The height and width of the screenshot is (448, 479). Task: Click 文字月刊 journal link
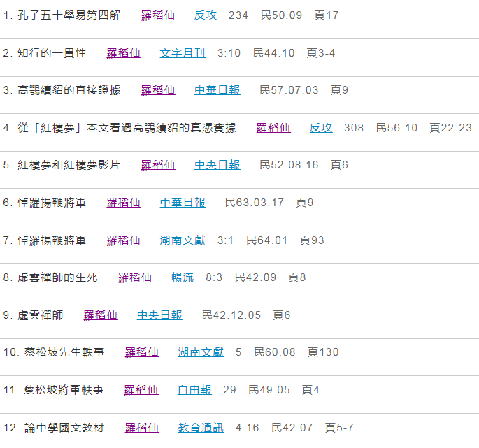182,52
